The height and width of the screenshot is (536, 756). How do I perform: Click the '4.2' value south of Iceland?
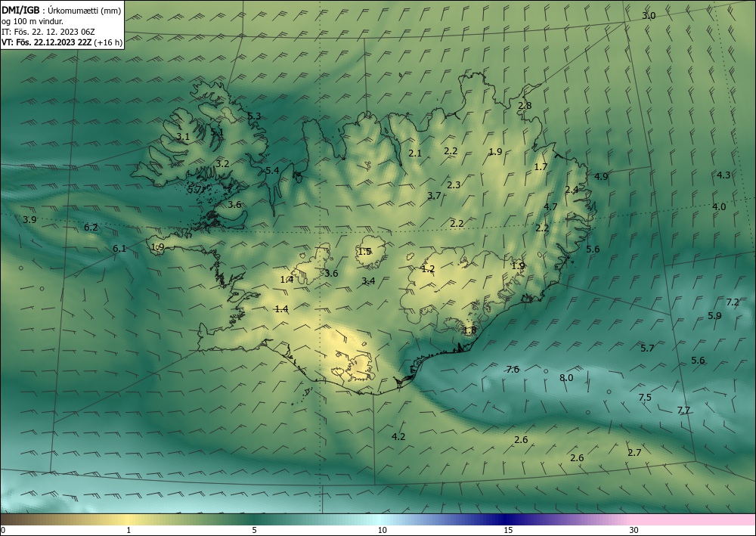point(398,437)
